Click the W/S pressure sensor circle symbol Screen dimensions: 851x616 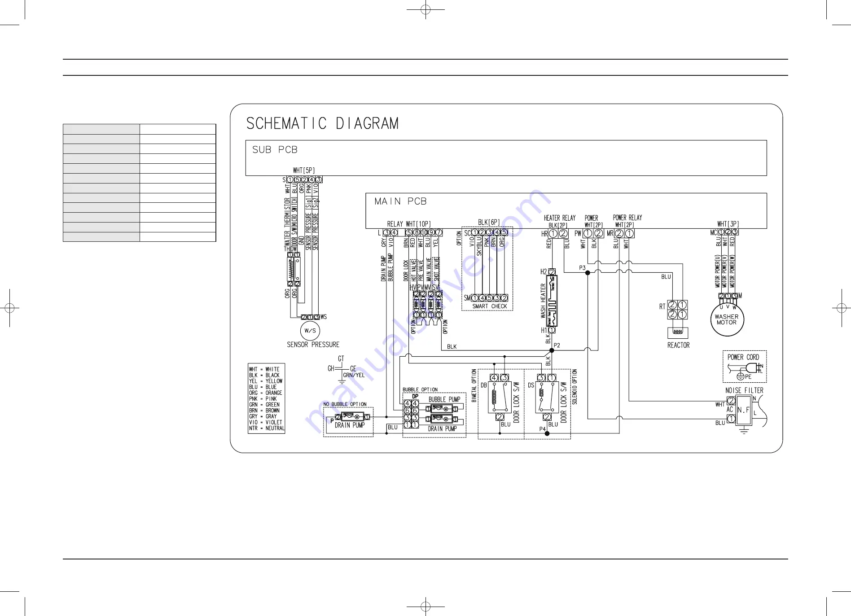[x=310, y=331]
